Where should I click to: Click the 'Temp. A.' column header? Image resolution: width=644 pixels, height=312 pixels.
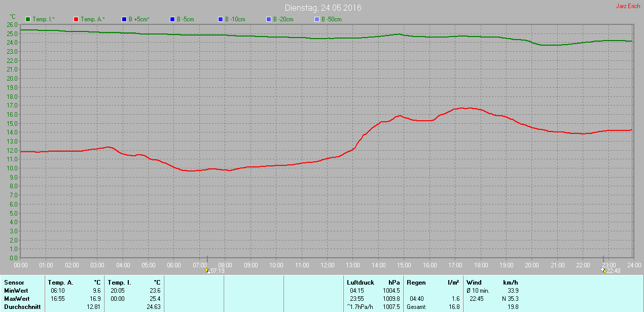pos(60,283)
